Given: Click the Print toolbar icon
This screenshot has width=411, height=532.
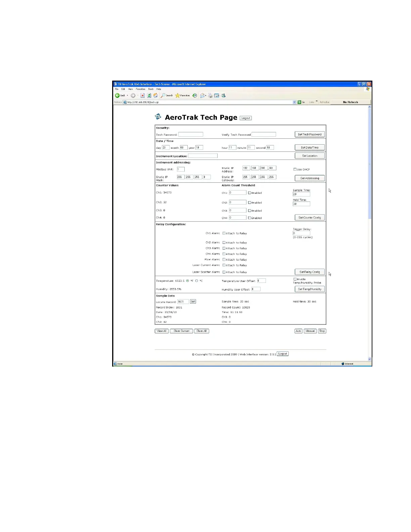Looking at the screenshot, I should (x=210, y=95).
